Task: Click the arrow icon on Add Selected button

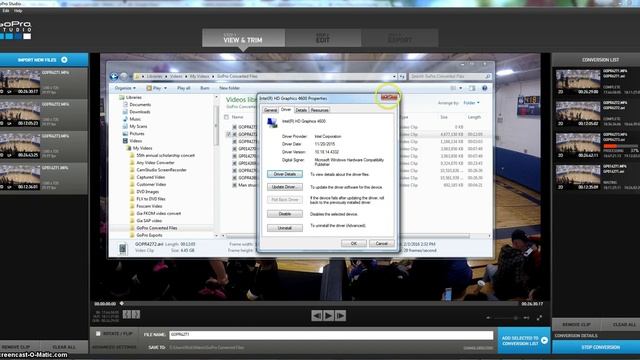Action: pyautogui.click(x=544, y=340)
